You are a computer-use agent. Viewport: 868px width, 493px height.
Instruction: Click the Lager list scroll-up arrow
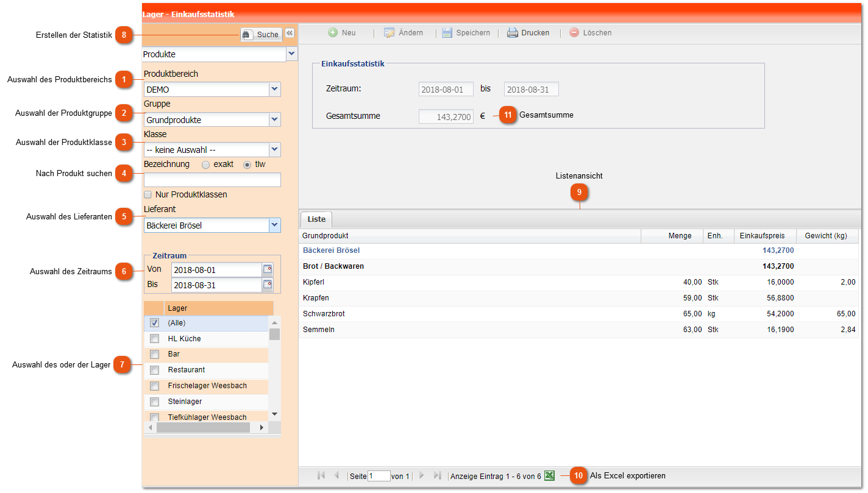click(x=274, y=322)
